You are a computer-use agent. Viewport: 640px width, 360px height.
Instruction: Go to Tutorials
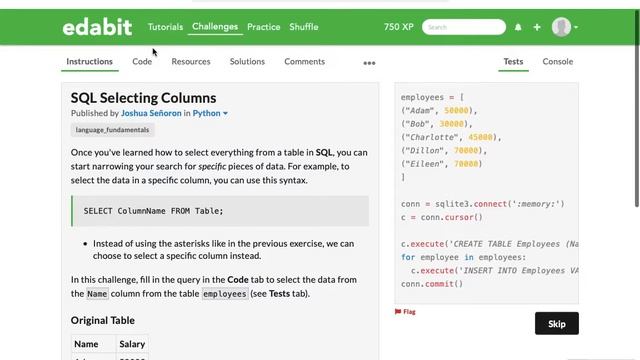point(165,27)
